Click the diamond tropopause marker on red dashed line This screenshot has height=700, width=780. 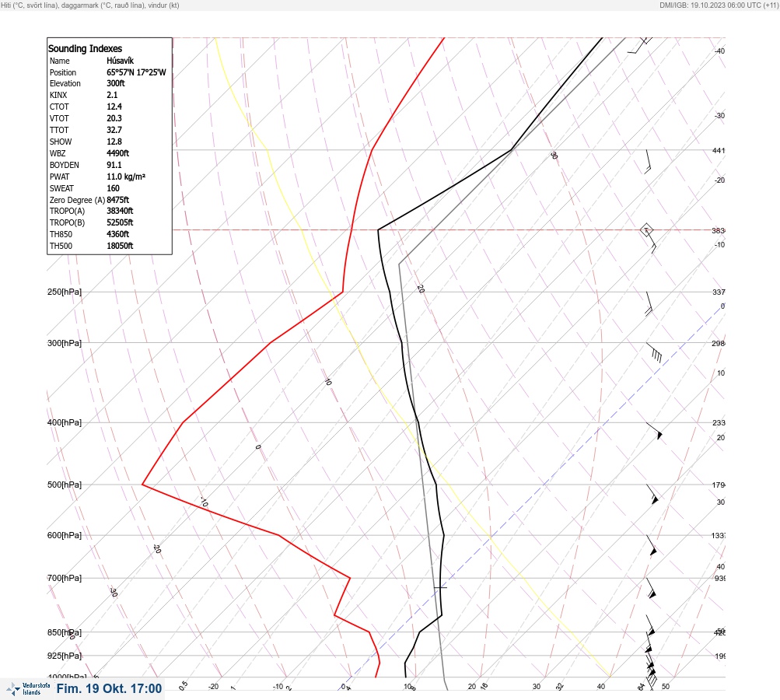tap(646, 230)
